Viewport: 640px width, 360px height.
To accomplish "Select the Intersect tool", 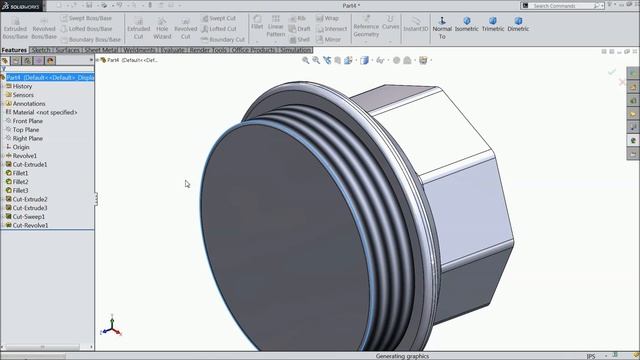I will [x=331, y=29].
